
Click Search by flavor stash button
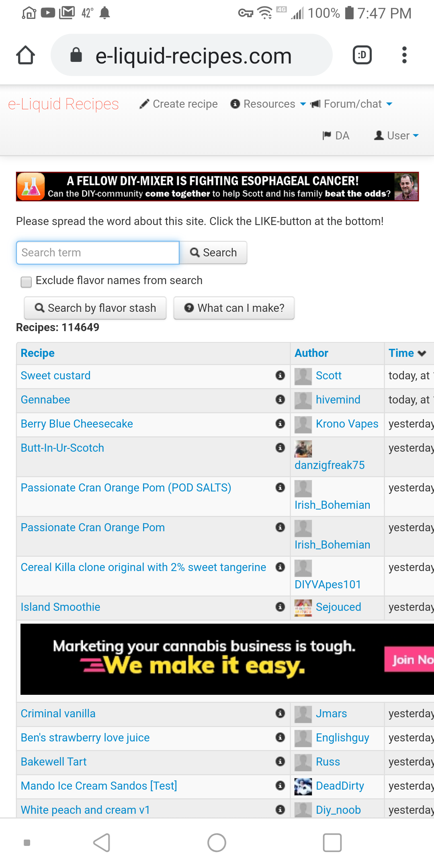(x=95, y=308)
